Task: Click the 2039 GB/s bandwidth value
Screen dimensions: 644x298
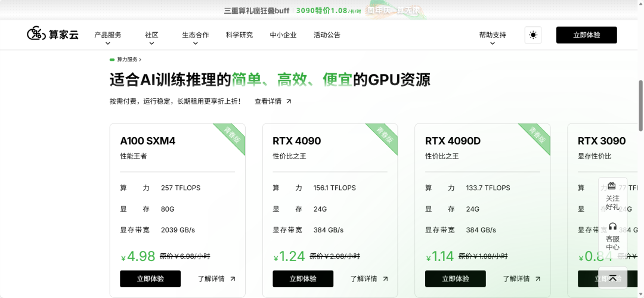Action: (x=178, y=230)
